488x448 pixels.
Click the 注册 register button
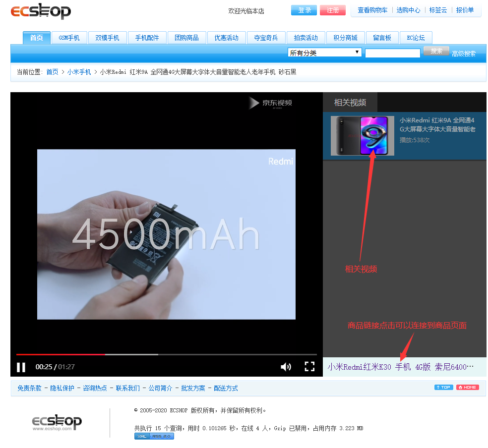click(x=333, y=10)
